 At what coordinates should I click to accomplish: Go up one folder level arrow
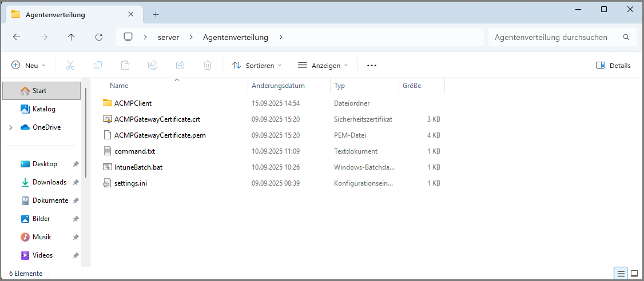[x=71, y=37]
